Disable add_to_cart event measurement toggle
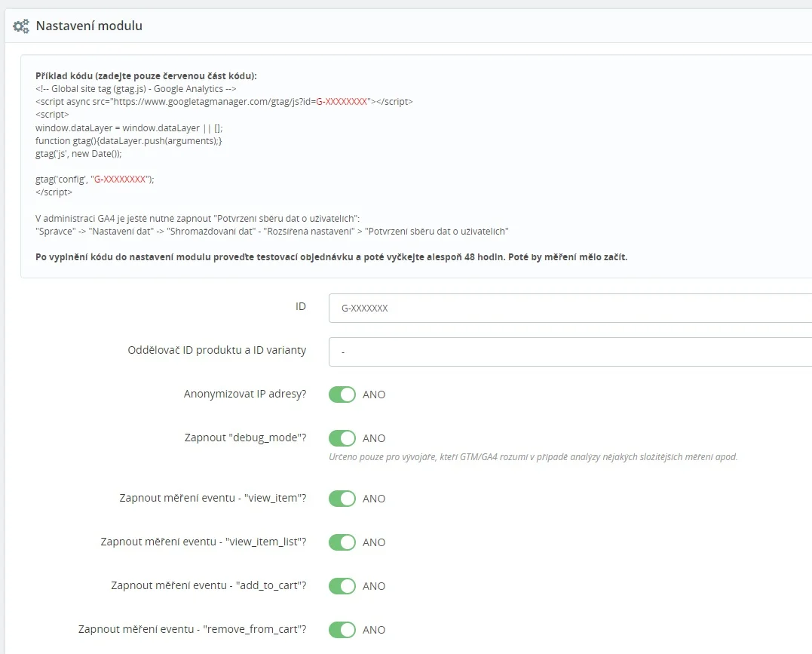This screenshot has height=654, width=812. 342,586
